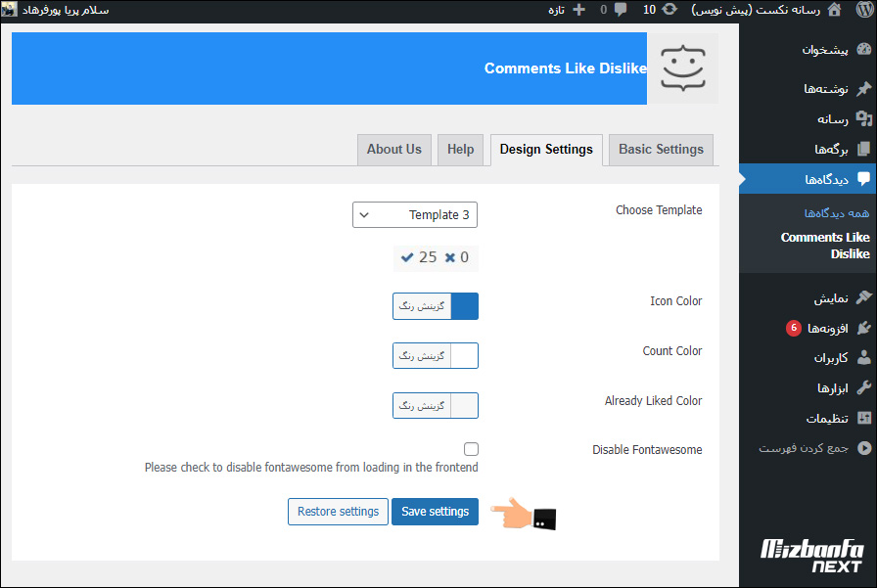Select the Design Settings tab
877x588 pixels.
[x=546, y=150]
